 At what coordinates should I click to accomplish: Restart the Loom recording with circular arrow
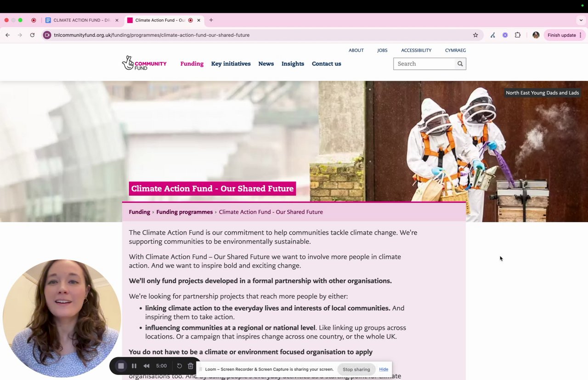click(179, 366)
